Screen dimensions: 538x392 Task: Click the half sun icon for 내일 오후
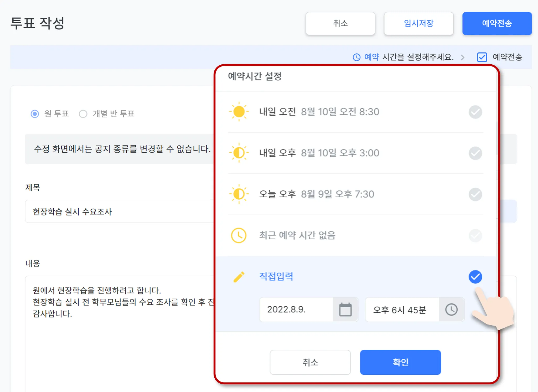239,153
